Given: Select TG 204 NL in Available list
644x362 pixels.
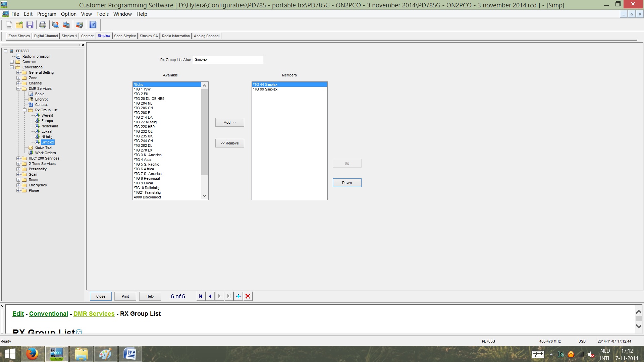Looking at the screenshot, I should pos(167,103).
